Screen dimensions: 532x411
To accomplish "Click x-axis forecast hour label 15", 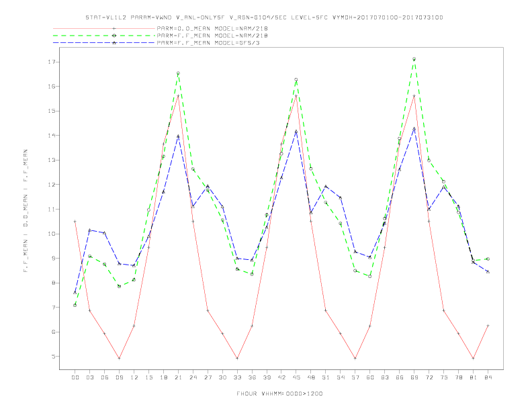I will (148, 377).
